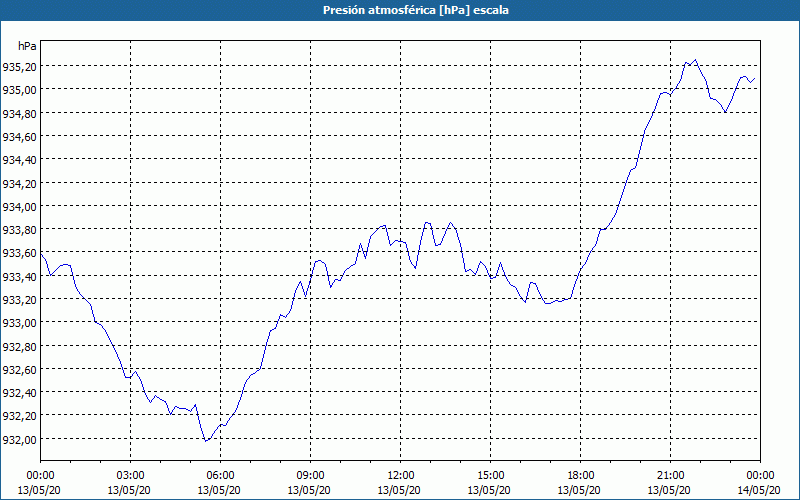
Task: Click the 00:00 time label above 14/05/20
Action: pyautogui.click(x=760, y=476)
